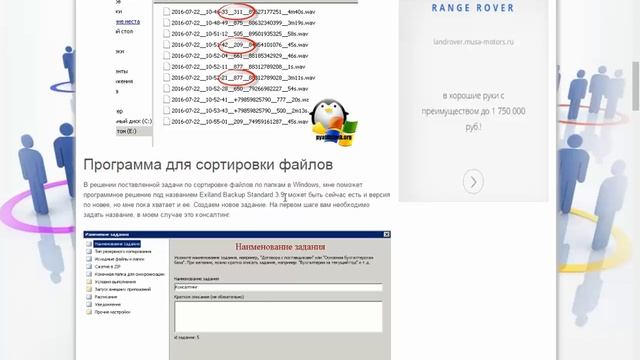640x360 pixels.
Task: Click file name ending '58s.wav'
Action: 240,34
